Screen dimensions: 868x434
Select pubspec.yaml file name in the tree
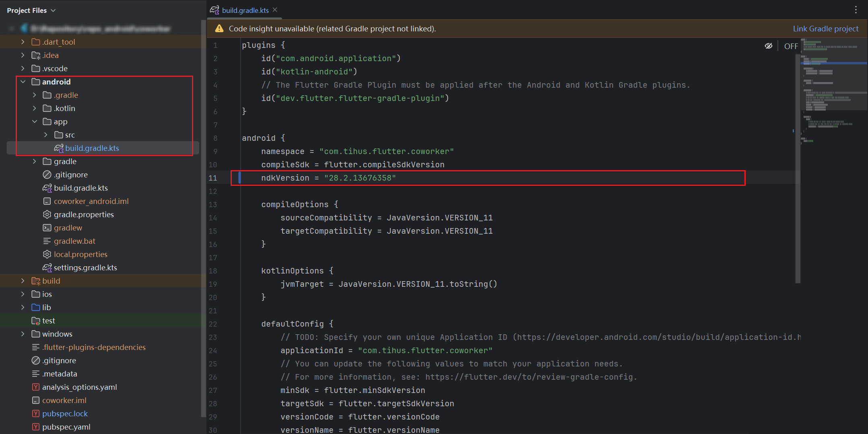coord(66,427)
